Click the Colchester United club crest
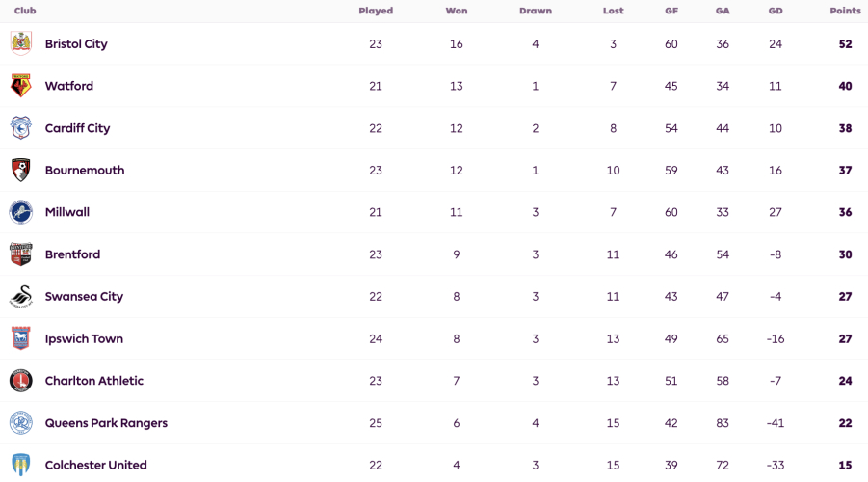The image size is (868, 482). tap(21, 465)
